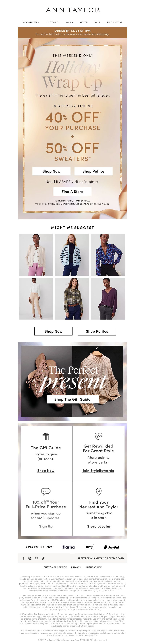
Task: Click Shop The Gift Guide button
Action: pyautogui.click(x=72, y=399)
